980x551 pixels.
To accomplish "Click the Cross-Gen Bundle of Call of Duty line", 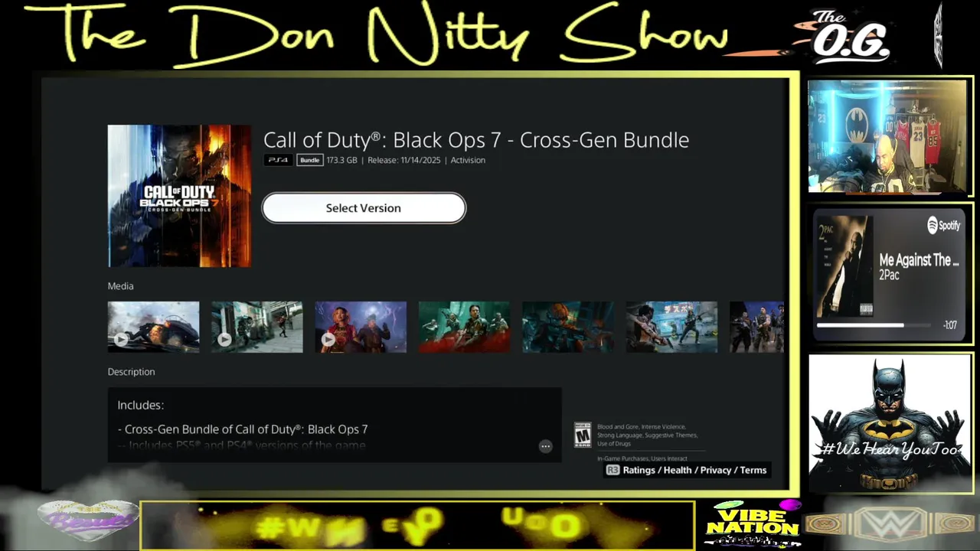I will pos(243,429).
